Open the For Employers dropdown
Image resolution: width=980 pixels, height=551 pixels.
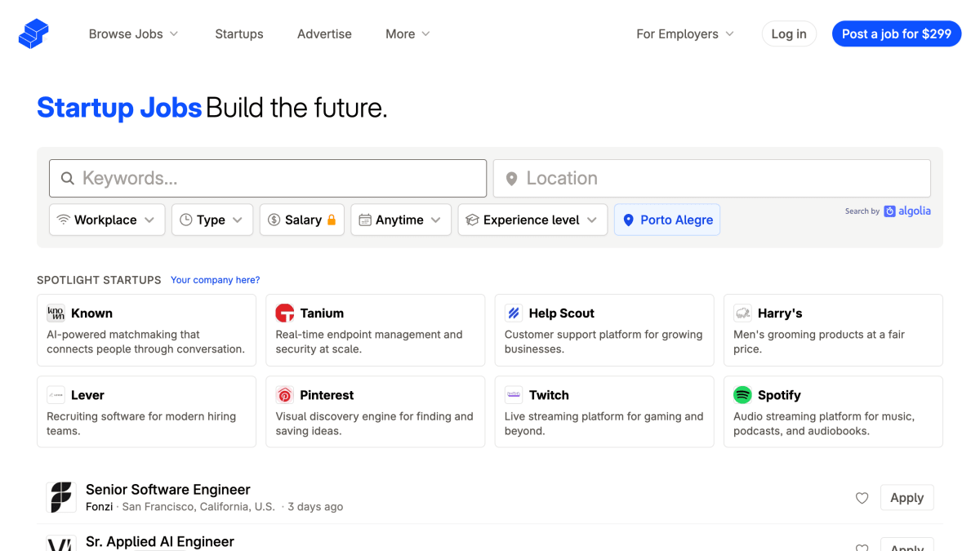coord(685,34)
